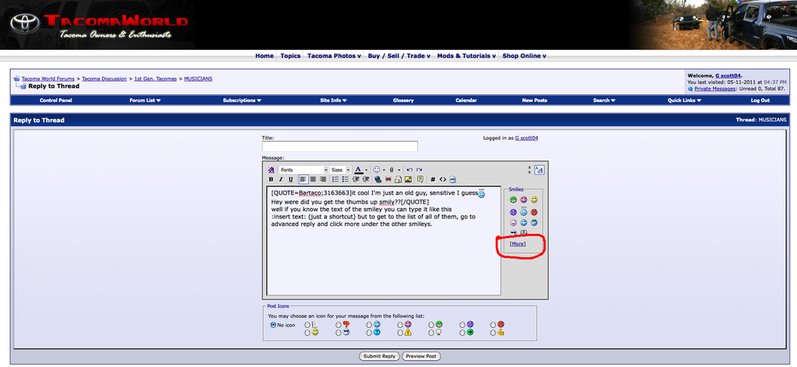Click the Submit Reply button
This screenshot has width=797, height=367.
(x=379, y=356)
